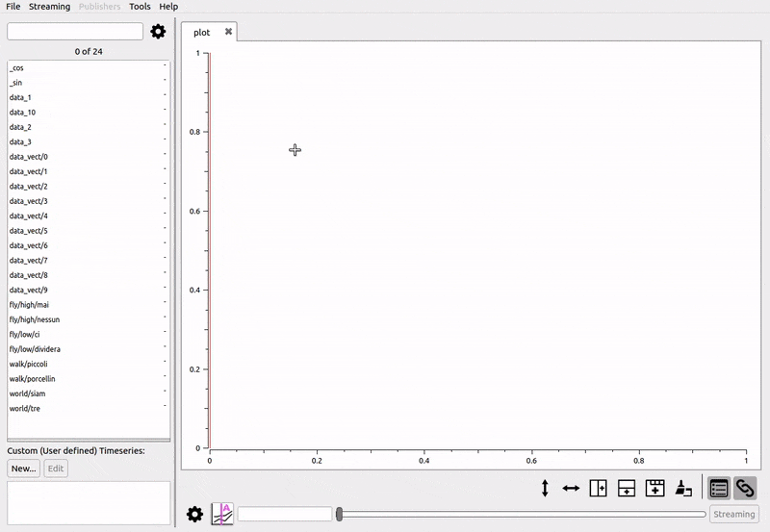Click New... custom timeseries button
Viewport: 770px width, 532px height.
(x=23, y=469)
